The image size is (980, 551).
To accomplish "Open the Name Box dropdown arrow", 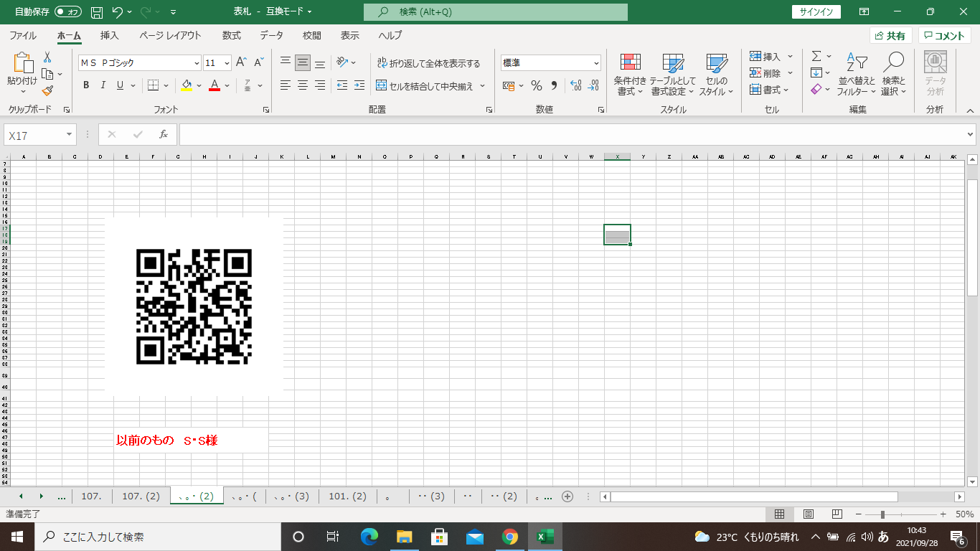I will point(70,134).
